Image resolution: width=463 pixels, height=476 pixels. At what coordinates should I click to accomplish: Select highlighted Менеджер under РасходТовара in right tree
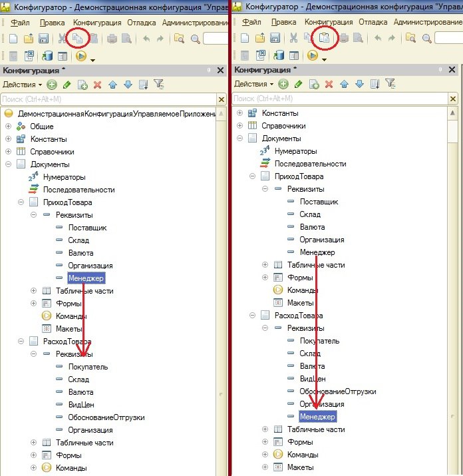tap(318, 417)
